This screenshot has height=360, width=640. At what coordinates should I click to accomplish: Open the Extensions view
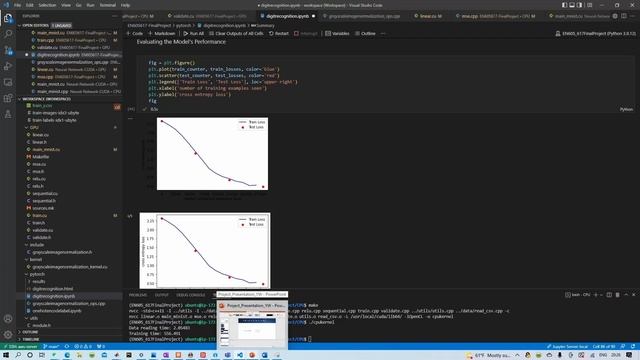coord(8,98)
